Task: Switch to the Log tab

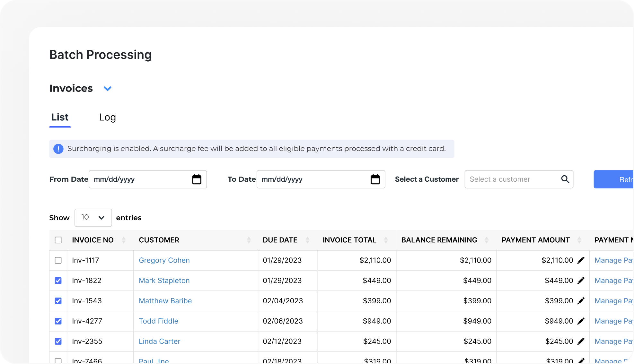Action: [x=107, y=117]
